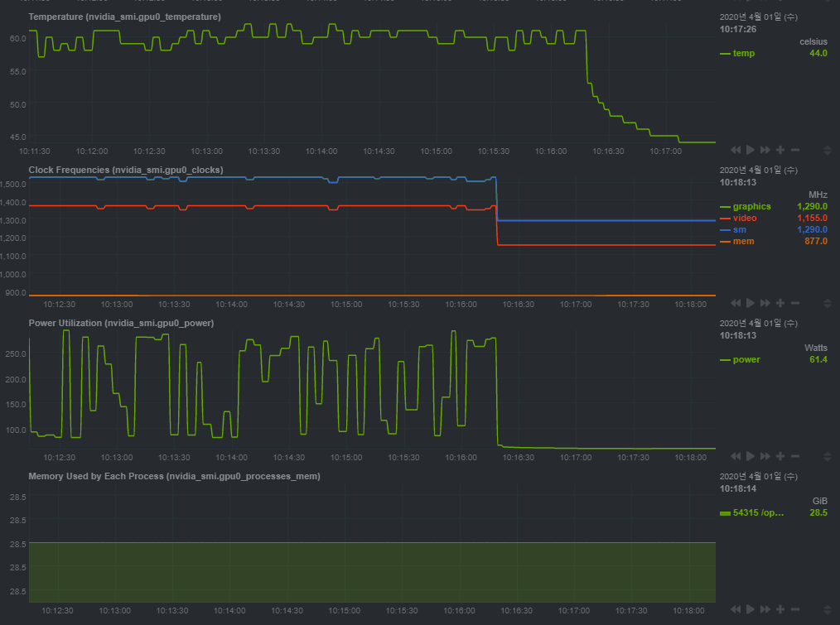This screenshot has height=625, width=840.
Task: Click the 10:11:30 label on Temperature axis
Action: (34, 151)
